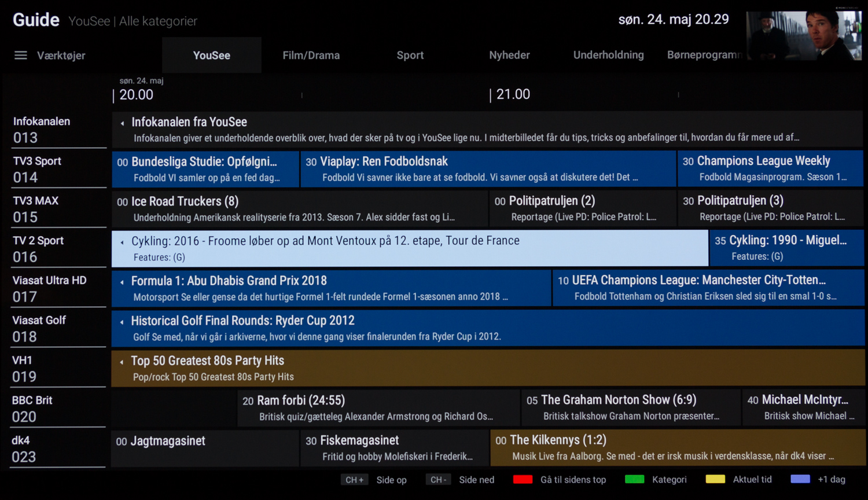868x500 pixels.
Task: Click the YouSee | Alle kategorier subtitle
Action: tap(133, 21)
